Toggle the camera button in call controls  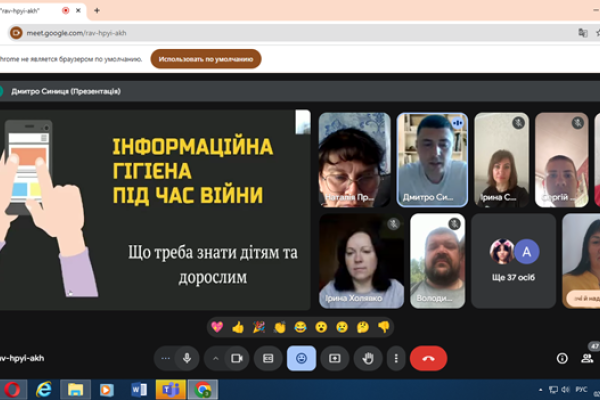(237, 358)
